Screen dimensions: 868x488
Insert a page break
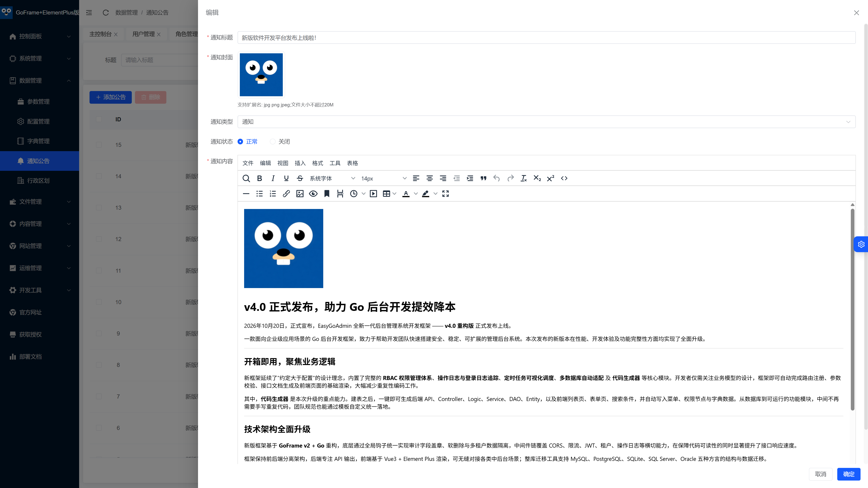(x=340, y=194)
